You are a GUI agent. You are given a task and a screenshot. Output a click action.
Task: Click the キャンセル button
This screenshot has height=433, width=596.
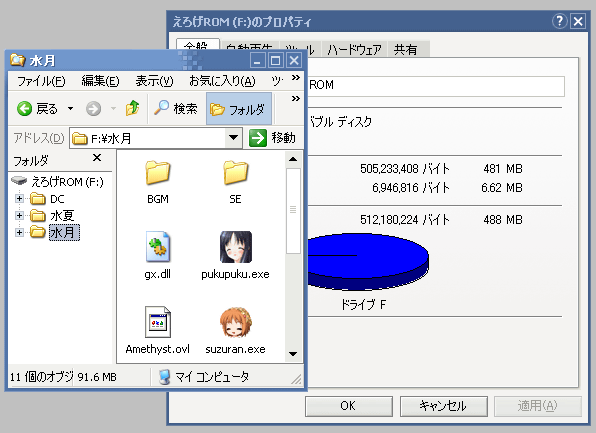[x=443, y=406]
